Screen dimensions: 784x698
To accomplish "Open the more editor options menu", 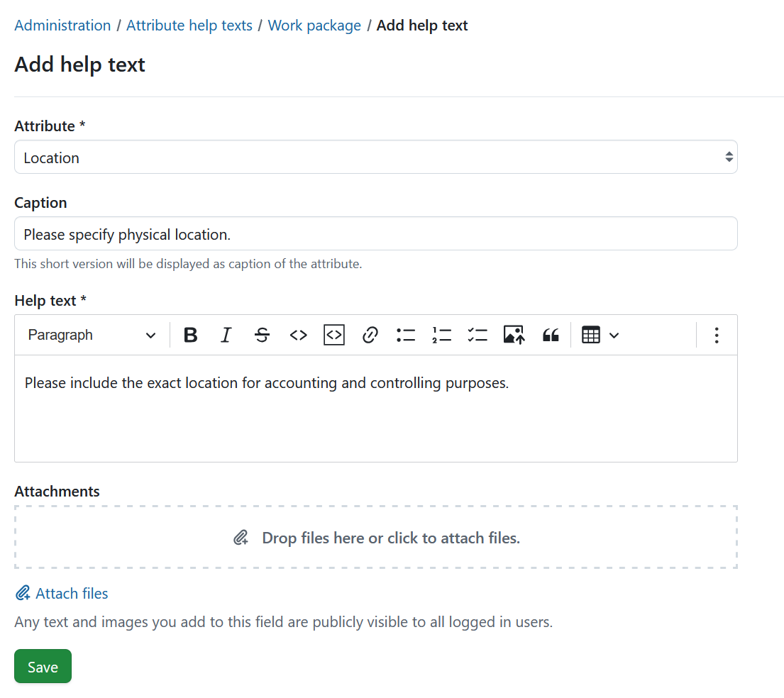I will pos(717,334).
